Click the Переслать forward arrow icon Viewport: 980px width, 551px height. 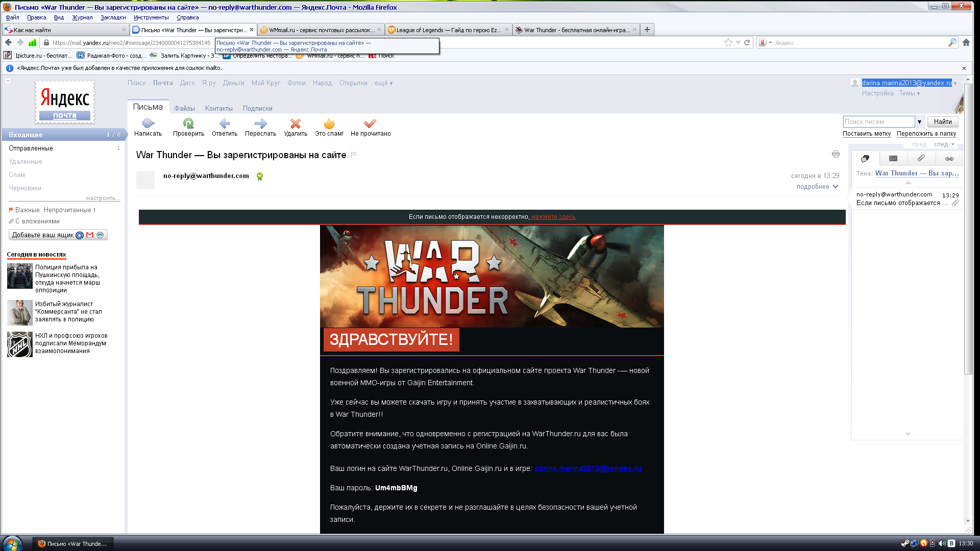pyautogui.click(x=260, y=123)
